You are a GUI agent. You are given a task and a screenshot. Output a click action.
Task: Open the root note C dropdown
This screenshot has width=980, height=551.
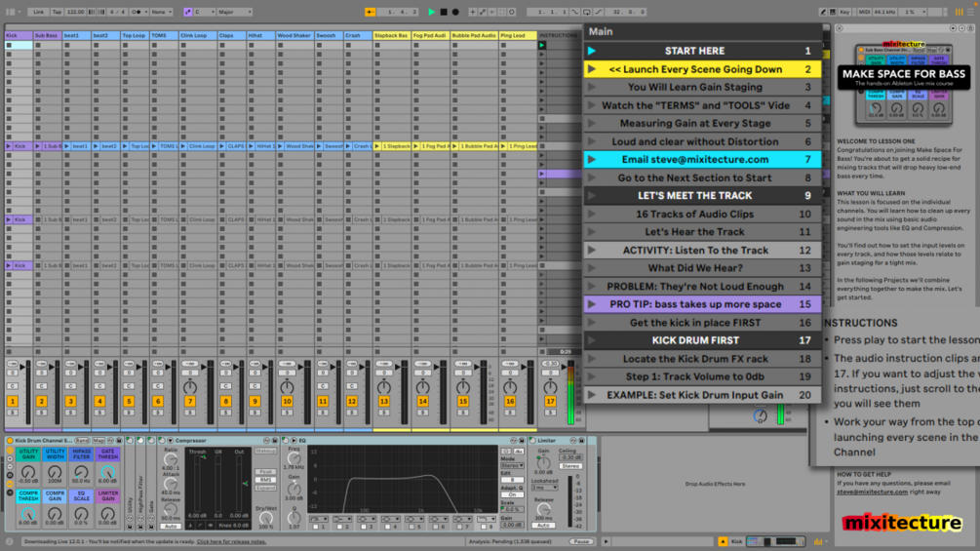205,12
